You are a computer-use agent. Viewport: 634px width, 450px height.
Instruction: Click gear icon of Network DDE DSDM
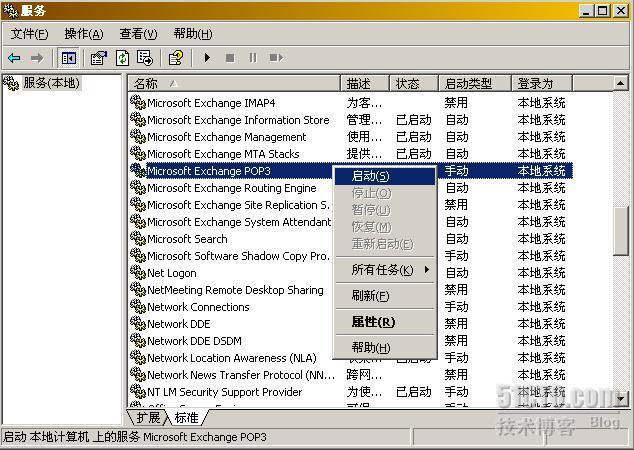coord(138,340)
